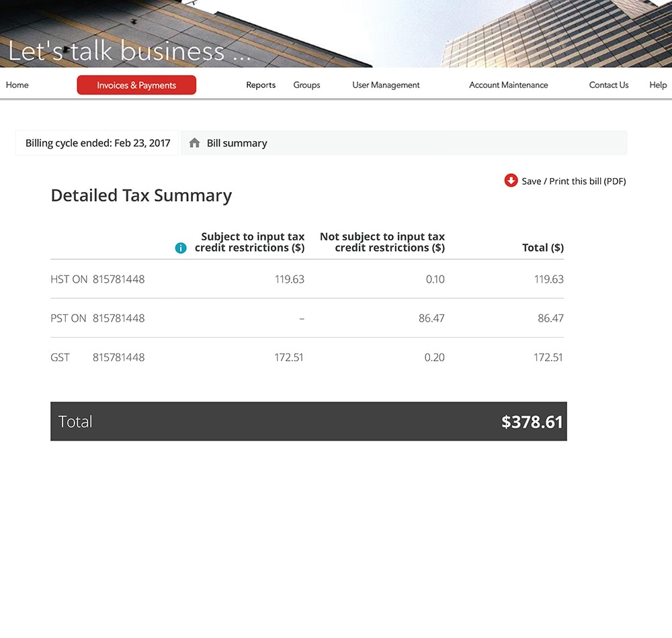
Task: Click PST not-subject value 86.47
Action: pos(431,318)
